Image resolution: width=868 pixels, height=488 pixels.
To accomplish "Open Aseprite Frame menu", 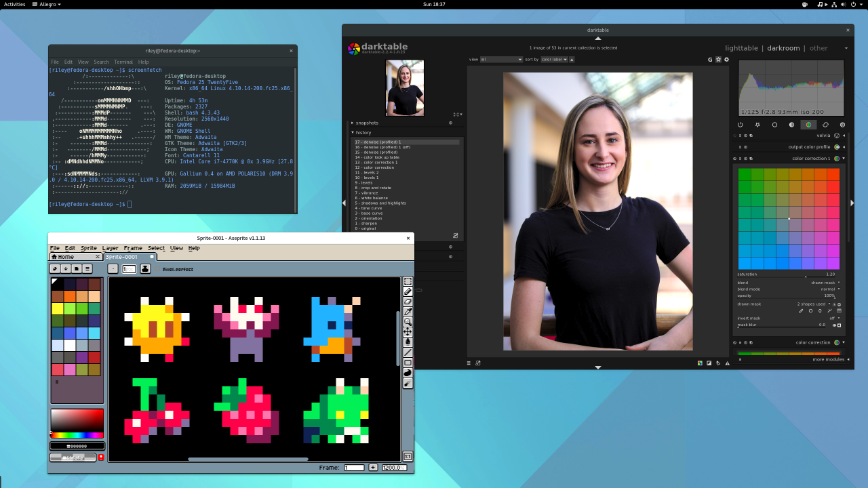I will coord(133,249).
